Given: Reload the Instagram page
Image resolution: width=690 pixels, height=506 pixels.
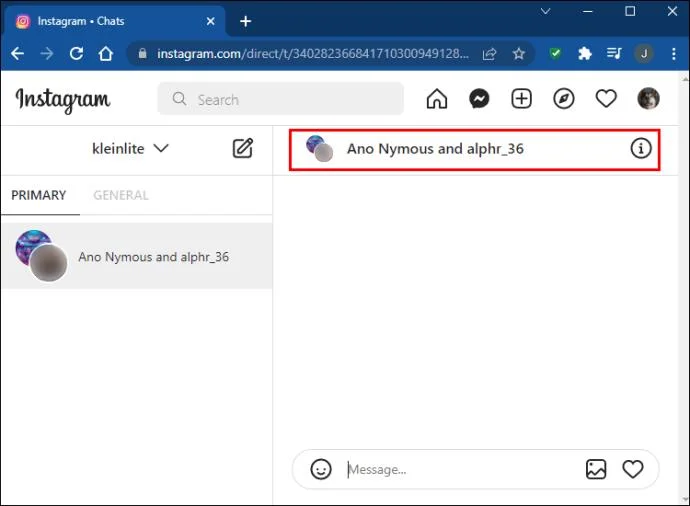Looking at the screenshot, I should point(76,54).
